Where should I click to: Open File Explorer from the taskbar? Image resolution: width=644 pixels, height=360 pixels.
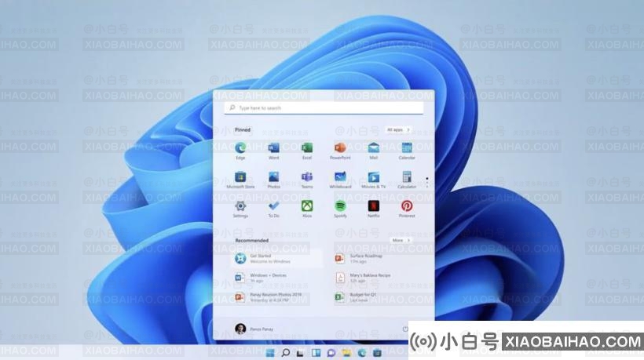[346, 353]
